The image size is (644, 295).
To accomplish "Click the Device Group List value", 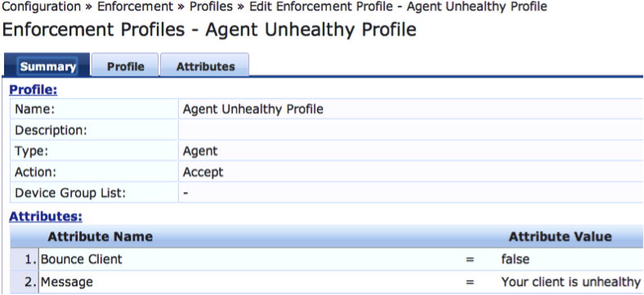I will pyautogui.click(x=186, y=192).
